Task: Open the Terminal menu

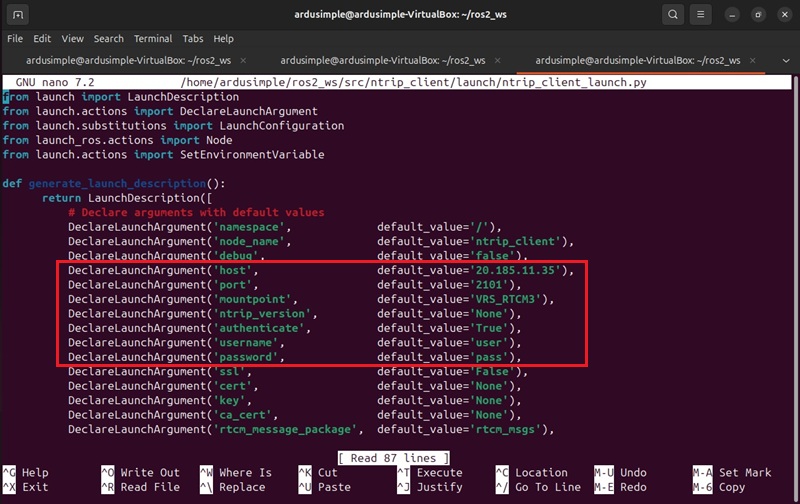Action: pos(153,38)
